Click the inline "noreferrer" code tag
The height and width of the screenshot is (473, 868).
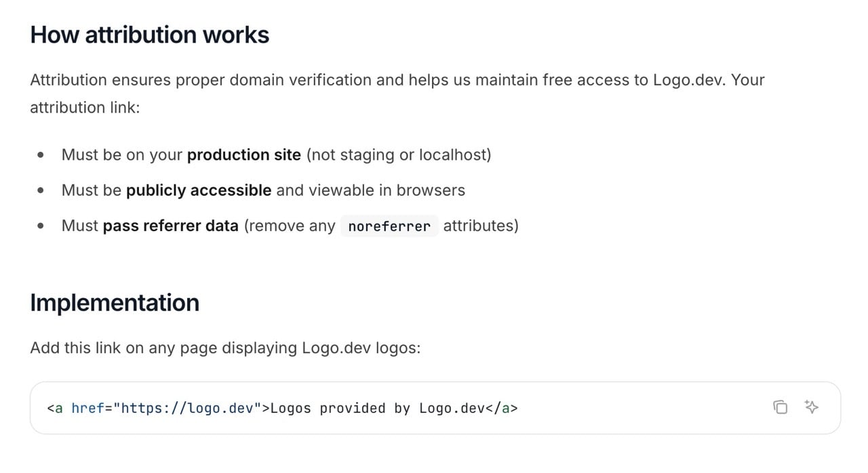389,226
